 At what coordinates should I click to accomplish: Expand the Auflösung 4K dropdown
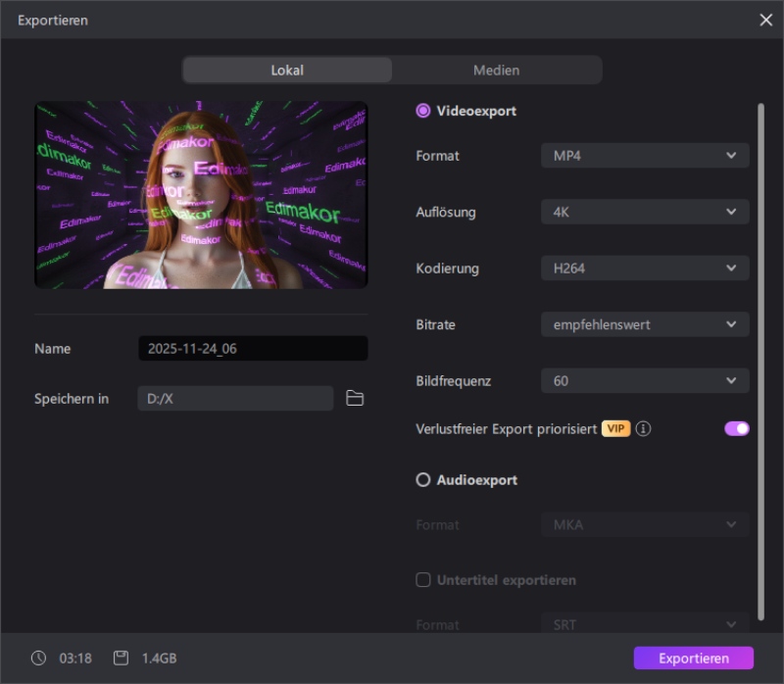[645, 212]
